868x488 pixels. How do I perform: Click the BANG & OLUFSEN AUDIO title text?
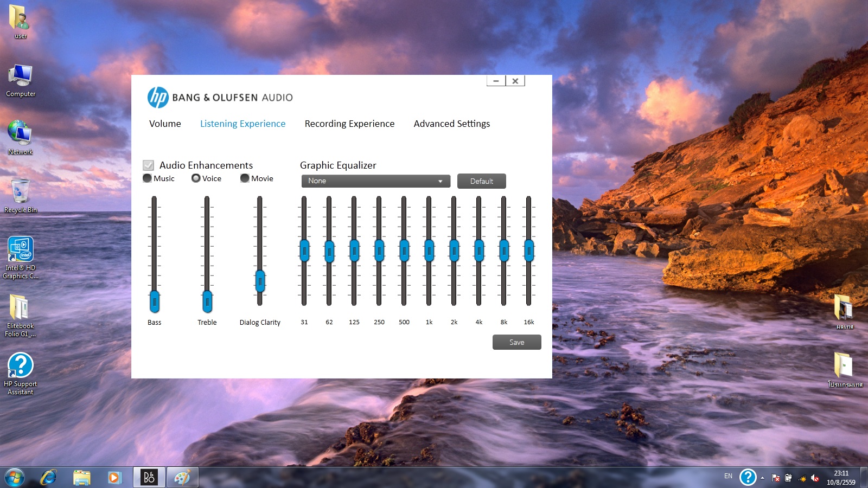pyautogui.click(x=232, y=98)
